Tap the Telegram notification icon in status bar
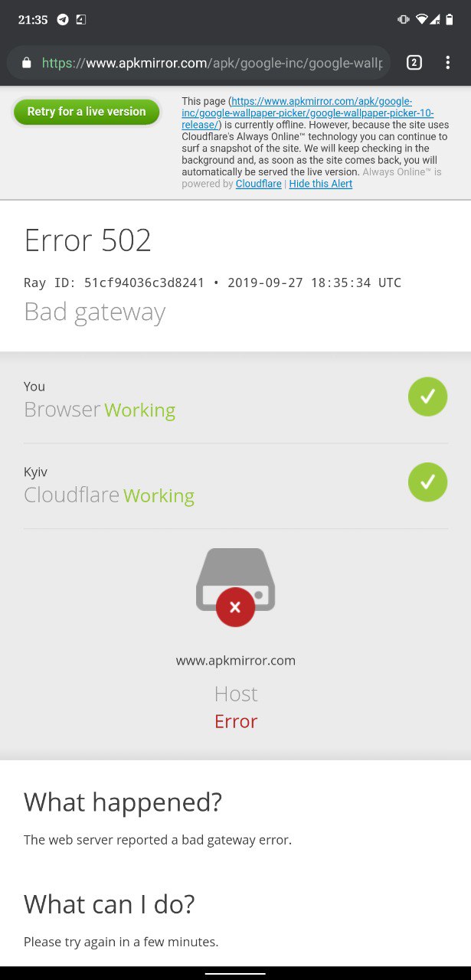The image size is (471, 980). pyautogui.click(x=63, y=20)
